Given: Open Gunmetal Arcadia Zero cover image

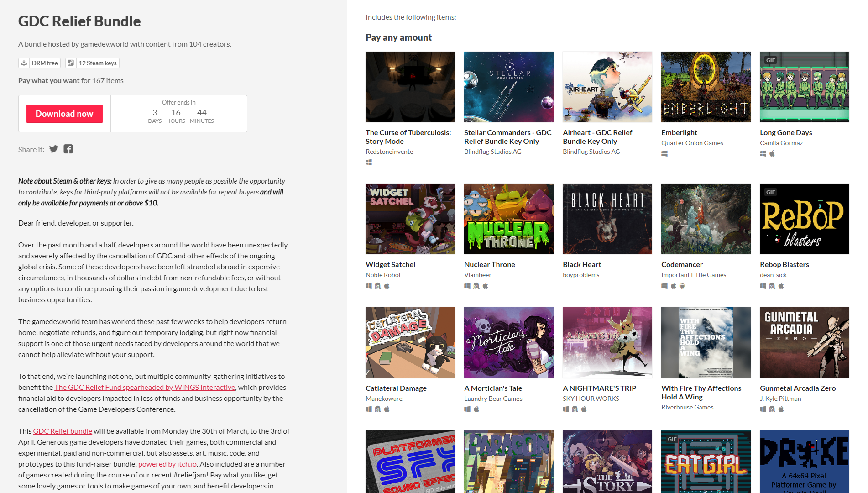Looking at the screenshot, I should click(x=805, y=342).
